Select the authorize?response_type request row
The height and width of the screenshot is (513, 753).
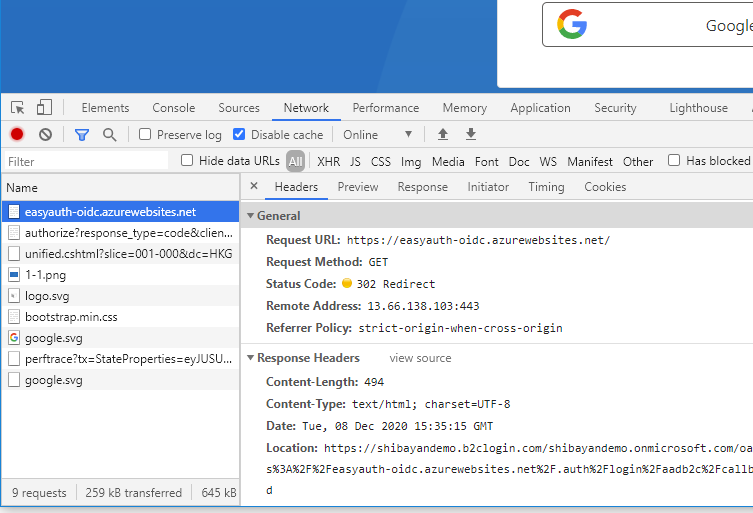(x=121, y=233)
